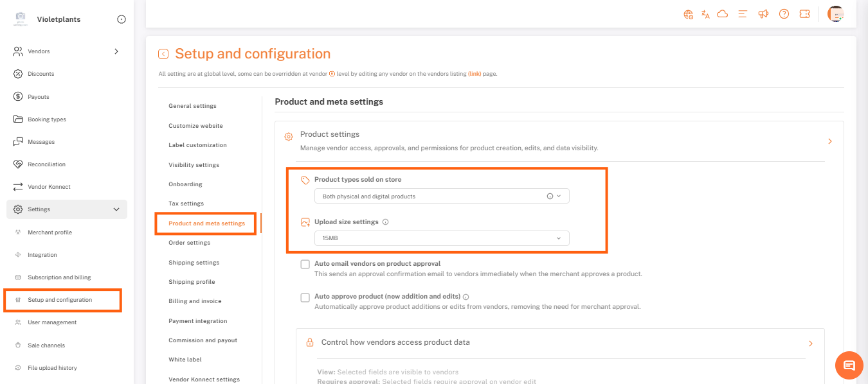This screenshot has height=384, width=868.
Task: Open the help question mark icon
Action: tap(784, 14)
